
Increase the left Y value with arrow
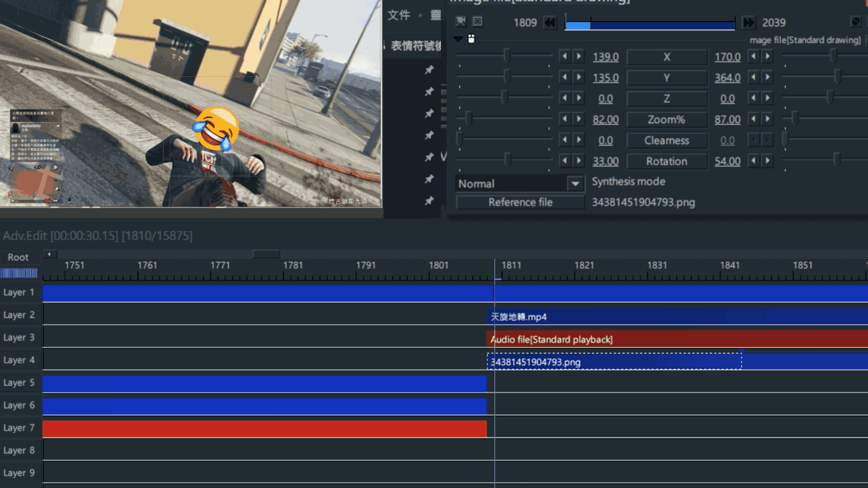[578, 78]
